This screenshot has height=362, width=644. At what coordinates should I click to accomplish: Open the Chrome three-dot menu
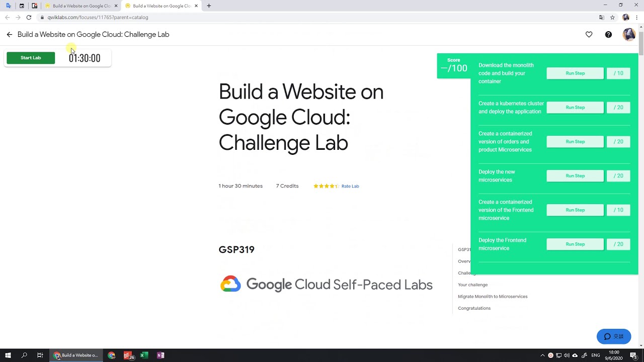click(637, 17)
